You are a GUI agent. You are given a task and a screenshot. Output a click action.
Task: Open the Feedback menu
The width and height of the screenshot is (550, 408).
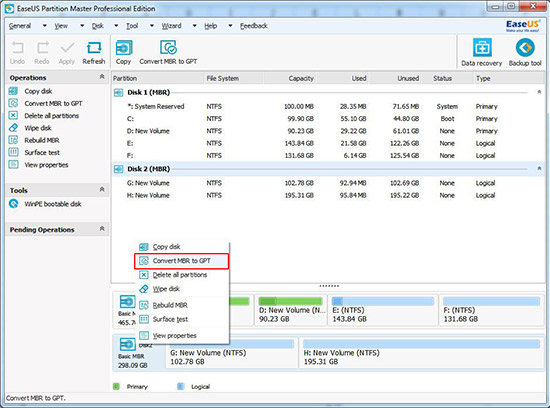[254, 26]
